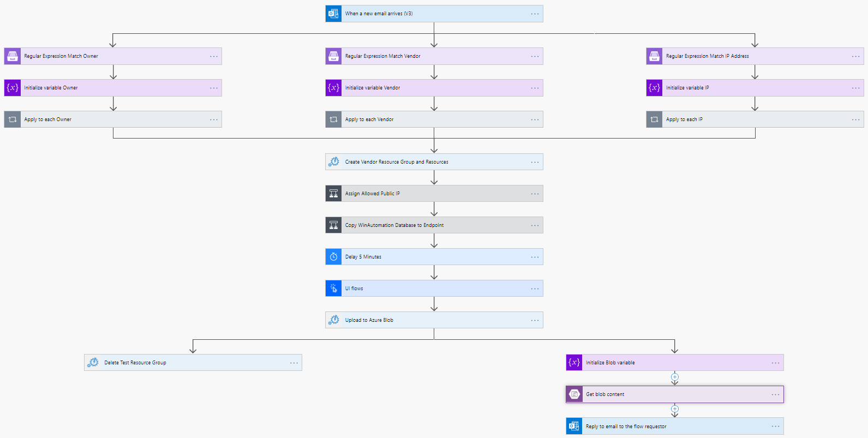Open ellipsis menu for Delete Test Resource Group
Viewport: 868px width, 438px height.
pos(294,363)
